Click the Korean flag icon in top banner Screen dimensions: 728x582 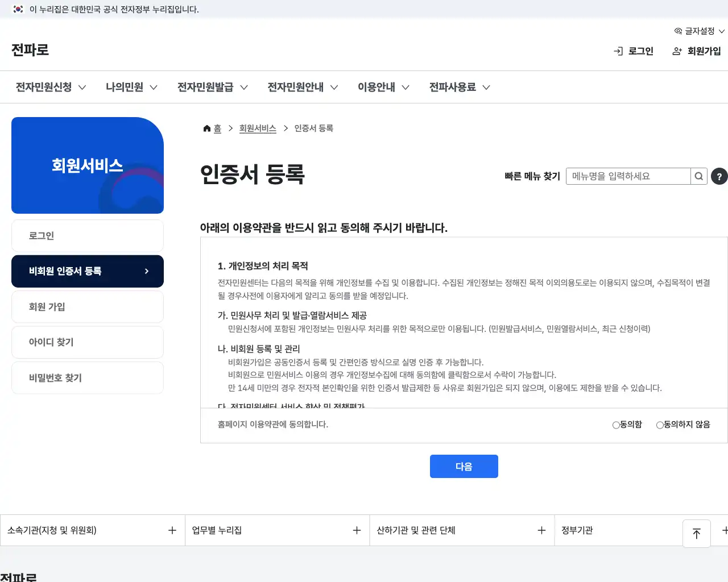18,9
